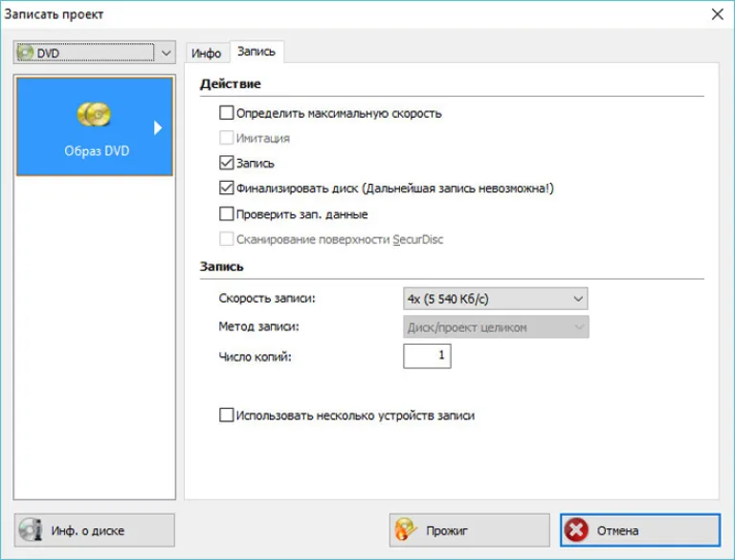Viewport: 735px width, 560px height.
Task: Click the Число копий input field
Action: click(427, 356)
